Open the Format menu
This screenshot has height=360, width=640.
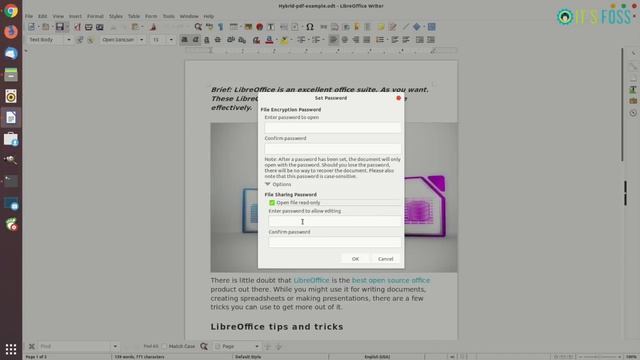tap(95, 16)
